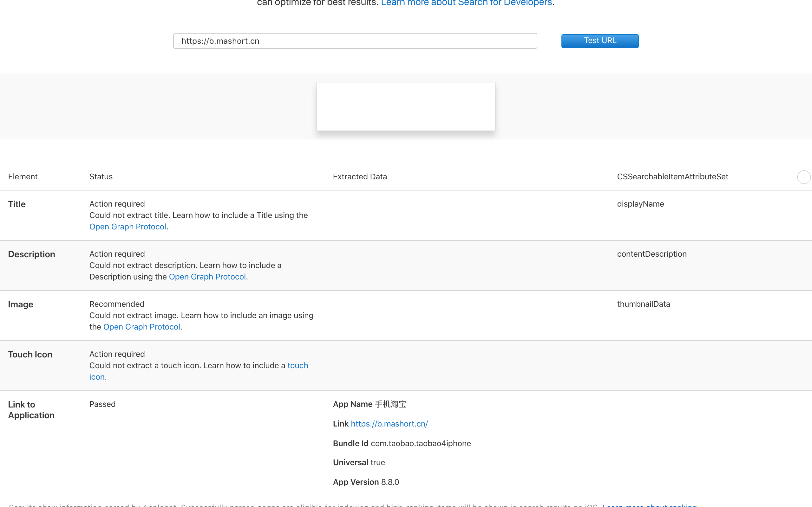This screenshot has width=812, height=507.
Task: Open the https://b.mashort.cn/ application link
Action: [389, 424]
